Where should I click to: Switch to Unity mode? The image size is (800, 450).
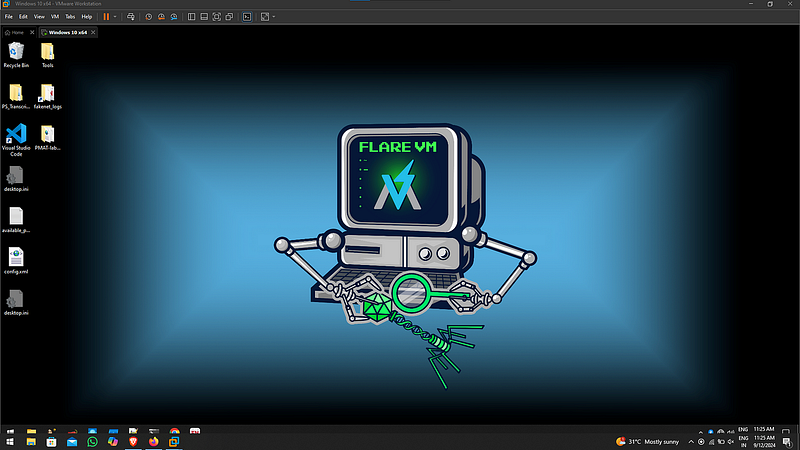(230, 17)
